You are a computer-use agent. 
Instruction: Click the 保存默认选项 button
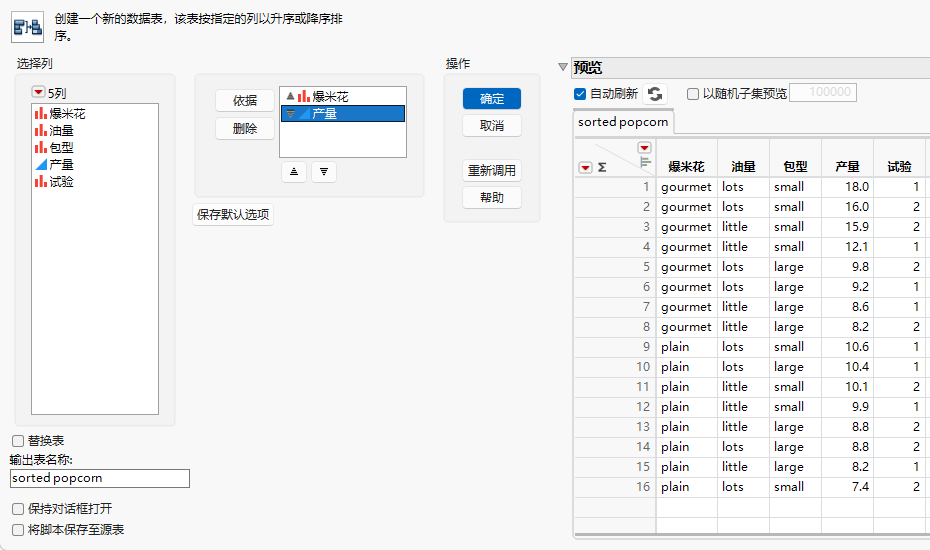tap(233, 214)
